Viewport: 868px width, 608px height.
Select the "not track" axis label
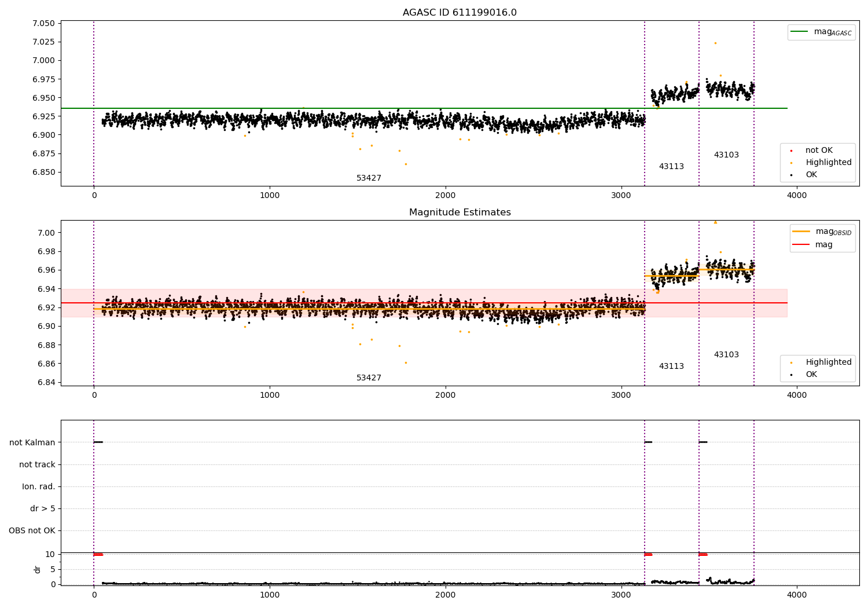click(37, 465)
